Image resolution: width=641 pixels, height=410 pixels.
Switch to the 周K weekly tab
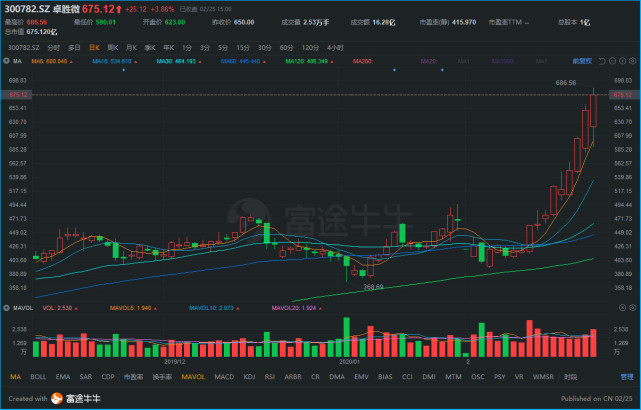pos(113,48)
